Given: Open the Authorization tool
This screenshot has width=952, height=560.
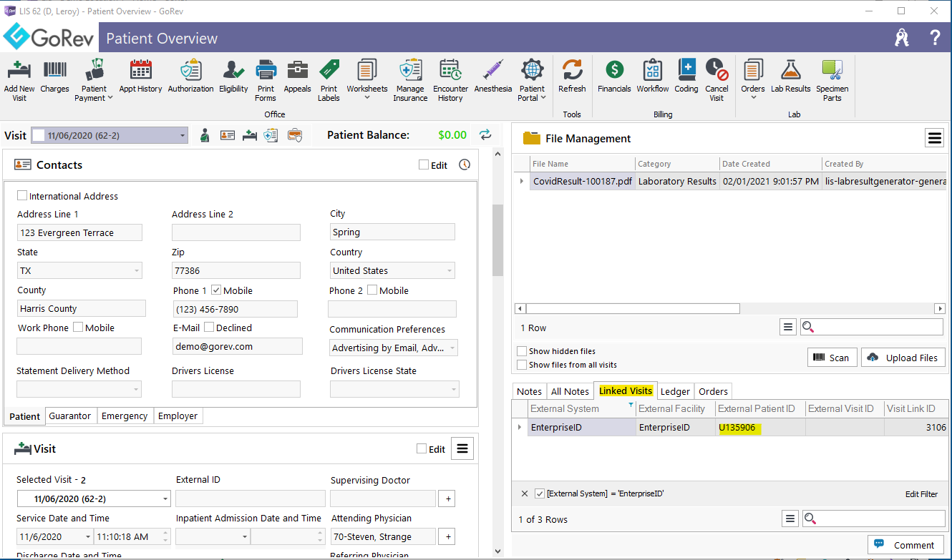Looking at the screenshot, I should point(190,77).
